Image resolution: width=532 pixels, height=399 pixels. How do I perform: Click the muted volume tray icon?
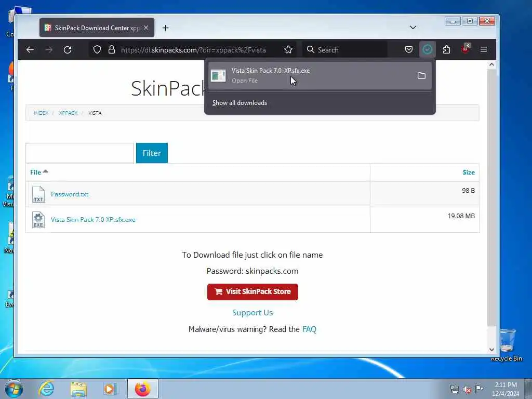tap(467, 390)
